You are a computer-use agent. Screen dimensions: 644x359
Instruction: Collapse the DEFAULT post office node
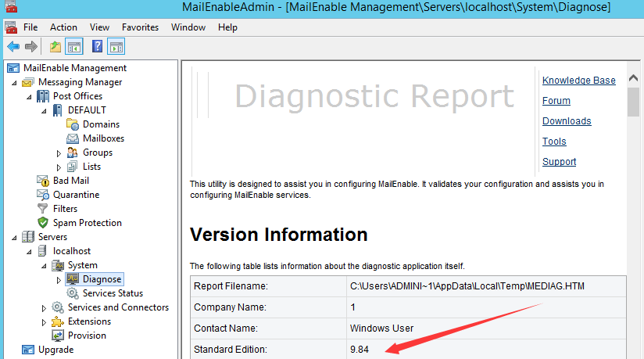[44, 111]
